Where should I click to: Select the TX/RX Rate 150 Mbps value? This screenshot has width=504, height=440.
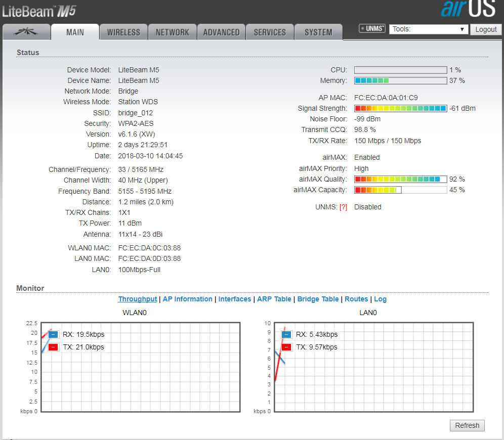[388, 141]
